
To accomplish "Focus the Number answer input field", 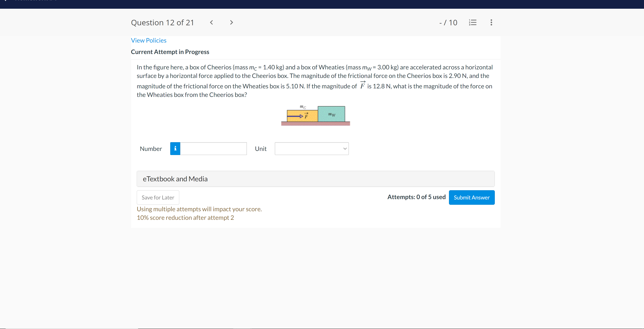I will click(213, 149).
